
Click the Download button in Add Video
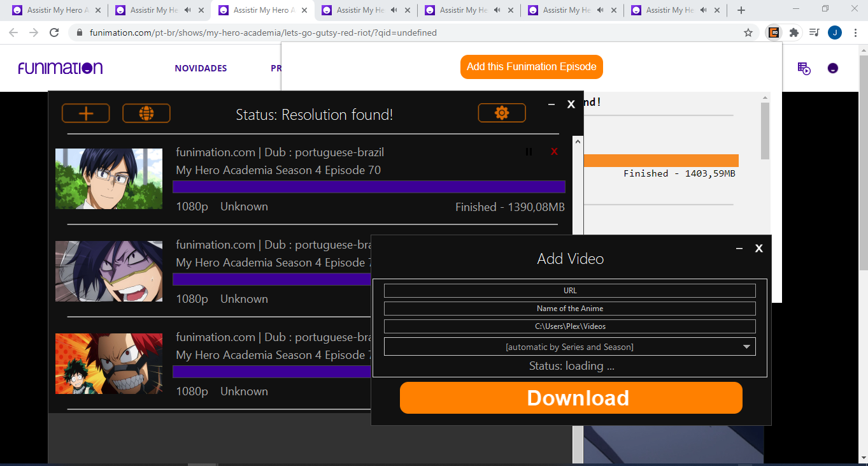tap(571, 398)
